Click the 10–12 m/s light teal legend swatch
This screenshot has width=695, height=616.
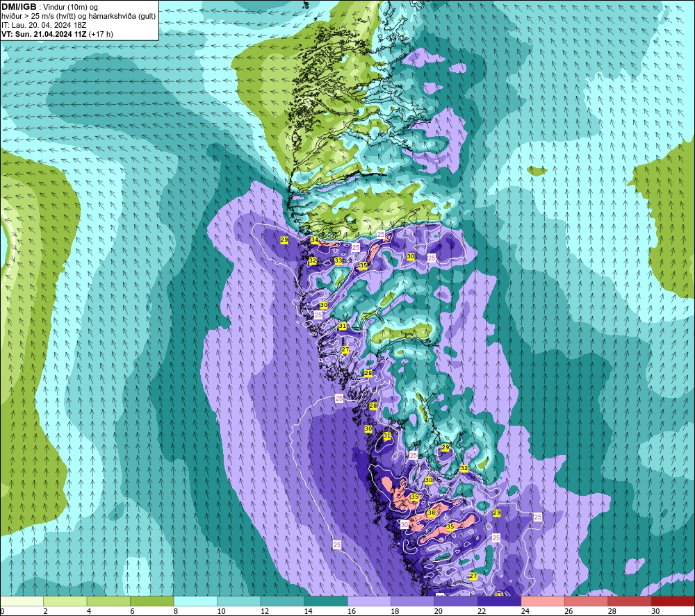[x=239, y=601]
